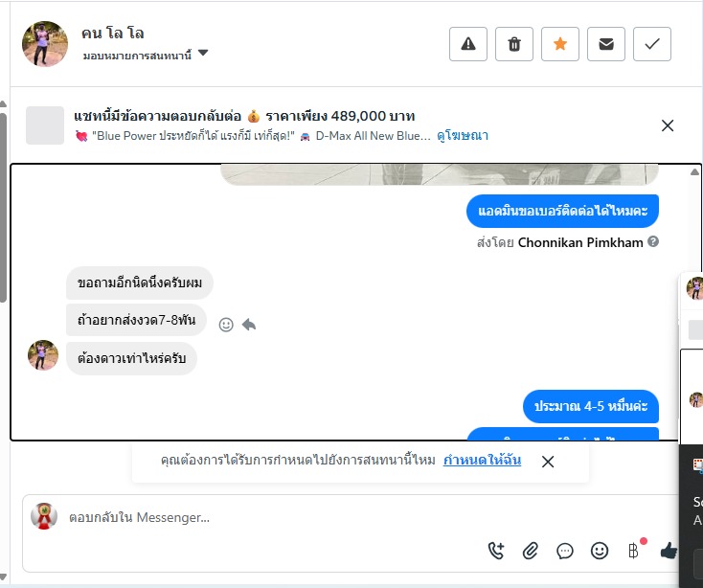Open saved replies speech bubble icon
This screenshot has width=703, height=588.
point(565,551)
